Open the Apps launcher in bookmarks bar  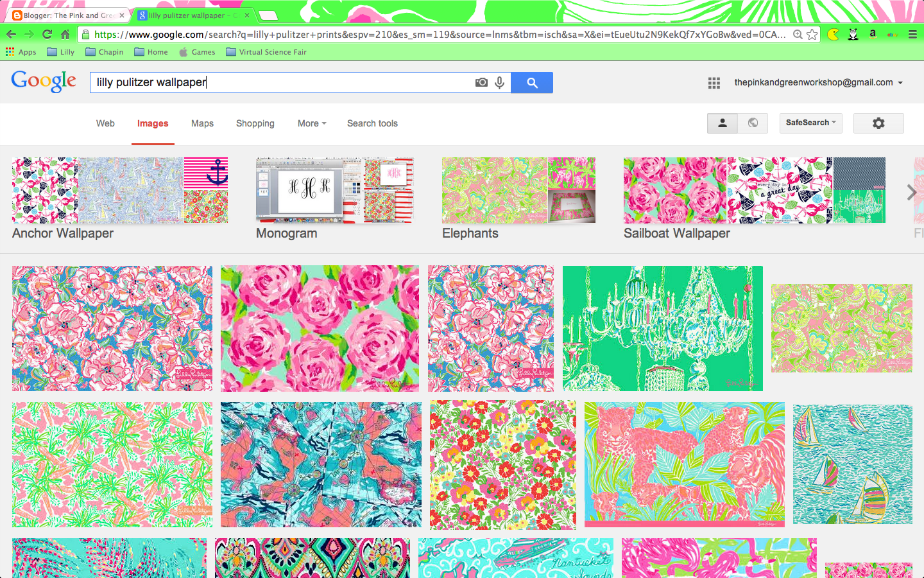21,52
